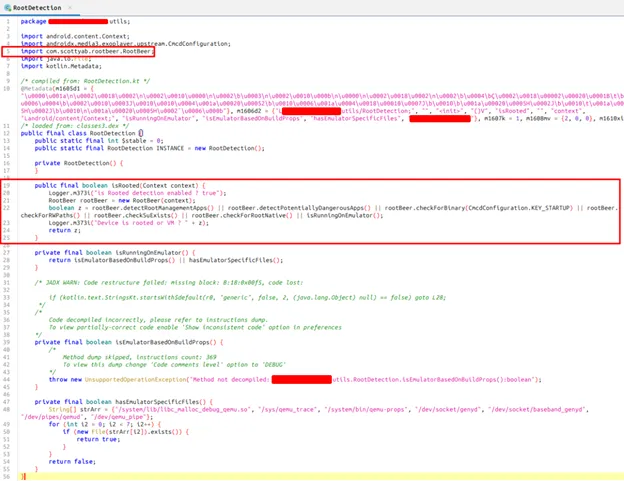Click UnsupportedOperationException on line 44
Viewport: 624px width, 481px height.
tap(135, 380)
